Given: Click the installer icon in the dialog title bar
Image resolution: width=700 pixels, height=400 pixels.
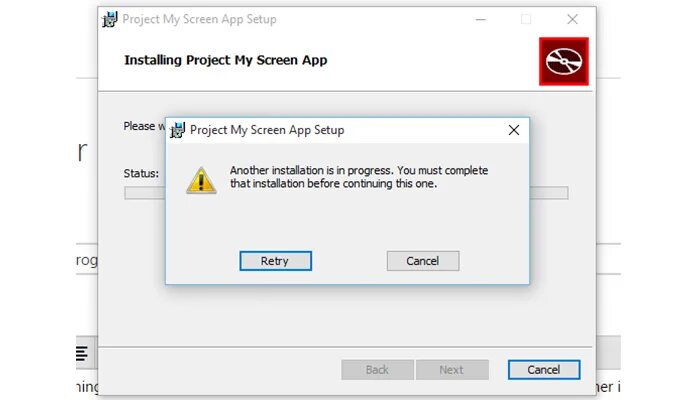Looking at the screenshot, I should pos(178,130).
